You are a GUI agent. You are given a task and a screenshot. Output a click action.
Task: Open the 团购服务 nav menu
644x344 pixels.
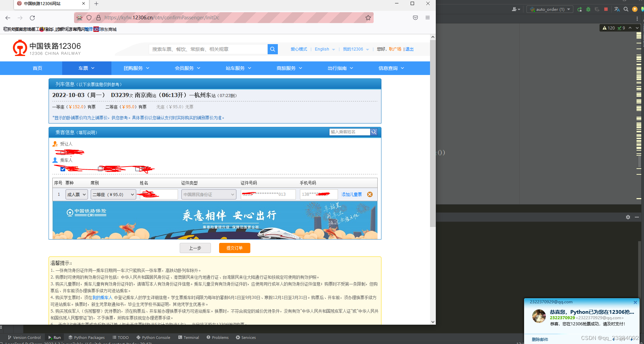coord(137,68)
